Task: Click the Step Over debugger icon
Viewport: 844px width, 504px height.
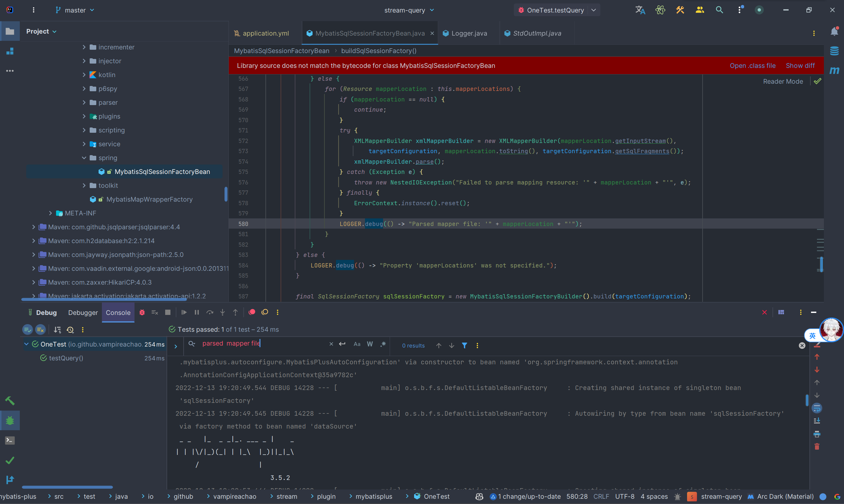Action: (x=210, y=312)
